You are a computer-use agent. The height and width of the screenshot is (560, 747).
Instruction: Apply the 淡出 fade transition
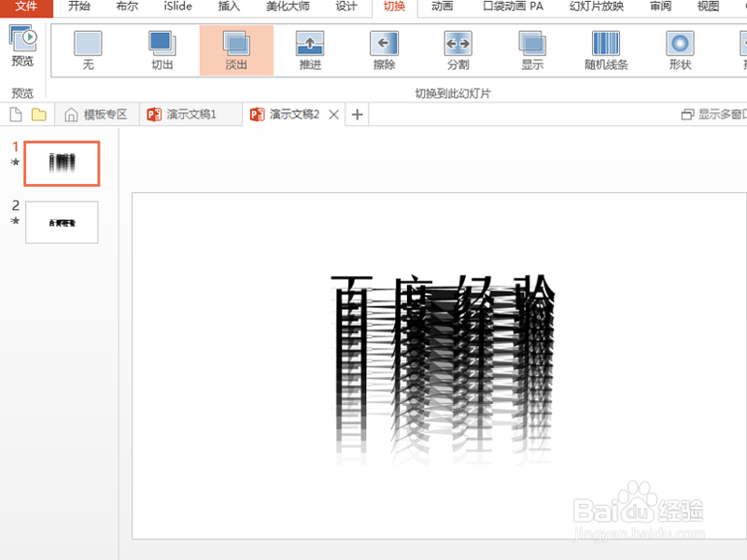pos(236,50)
